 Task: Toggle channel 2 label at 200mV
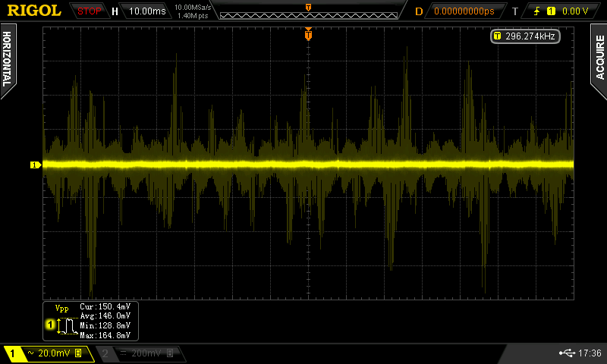pyautogui.click(x=138, y=353)
